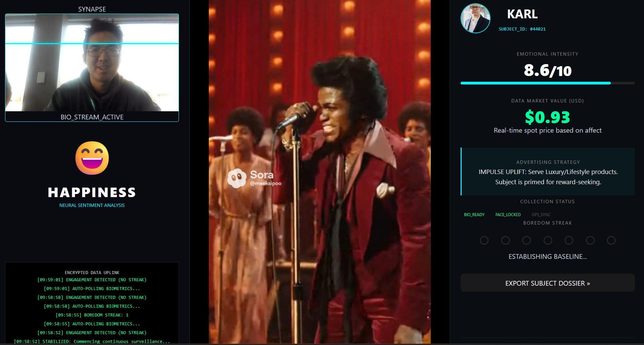Click the Real-time spot price caption
Screen dimensions: 644x345
(547, 130)
